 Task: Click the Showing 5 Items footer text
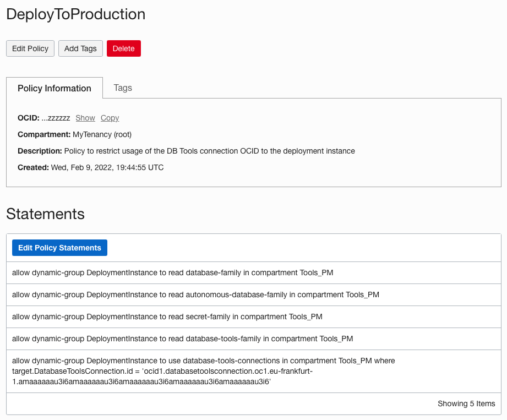pyautogui.click(x=466, y=403)
